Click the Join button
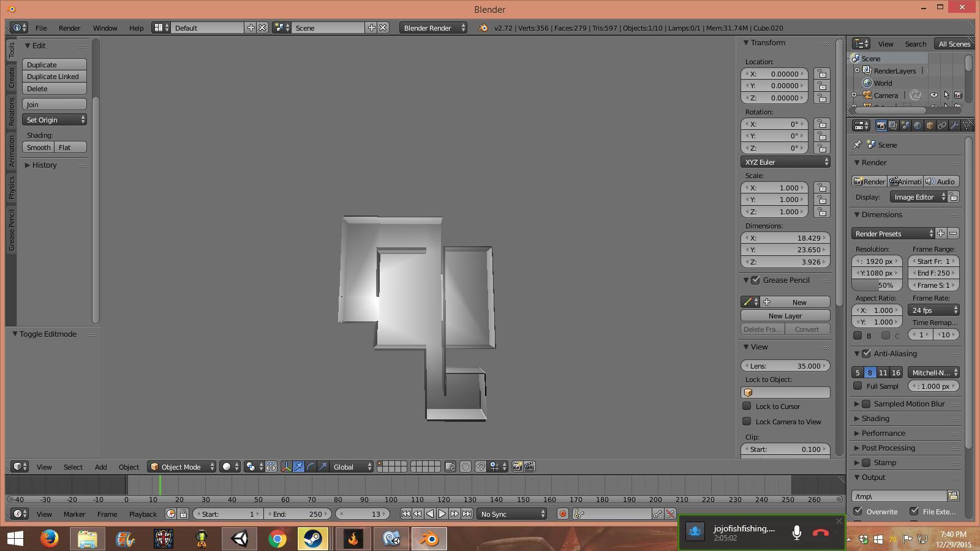The image size is (980, 551). [55, 104]
